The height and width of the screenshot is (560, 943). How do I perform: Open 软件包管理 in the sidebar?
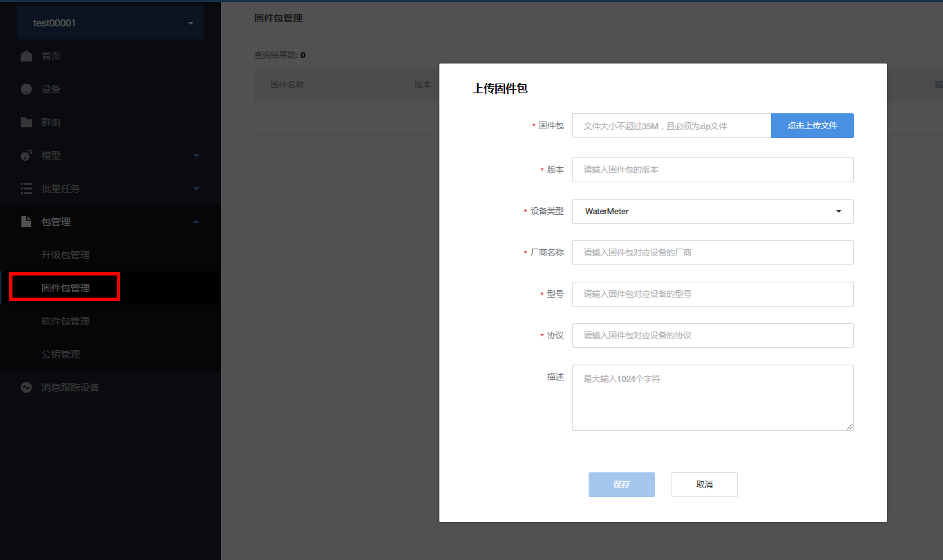tap(66, 321)
